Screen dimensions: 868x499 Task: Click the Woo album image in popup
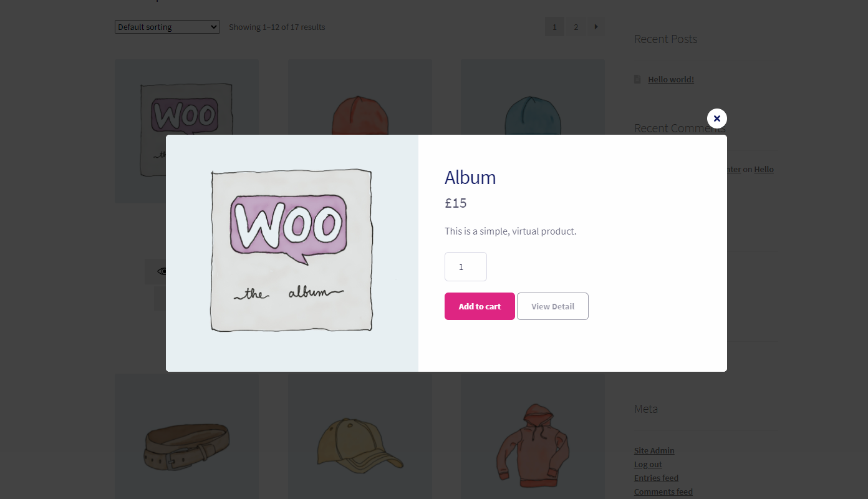coord(291,251)
